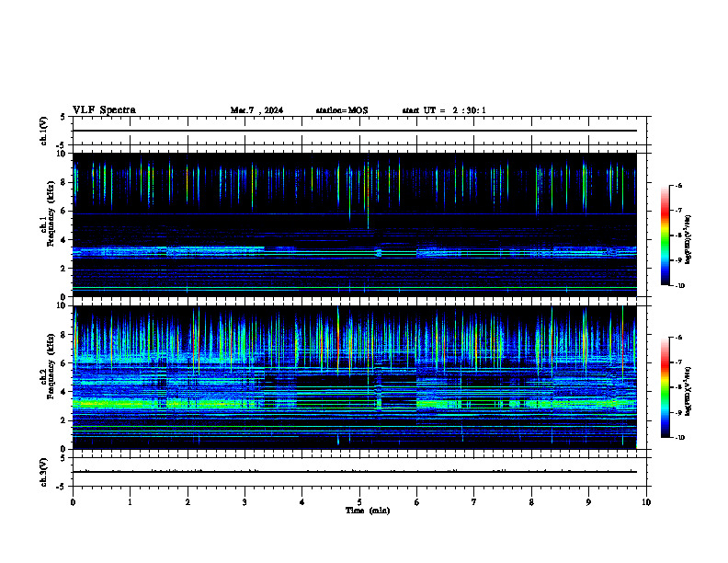Click the ch.2 color scale log(PSD) unit label
Screen dimensions: 728x563
click(688, 391)
